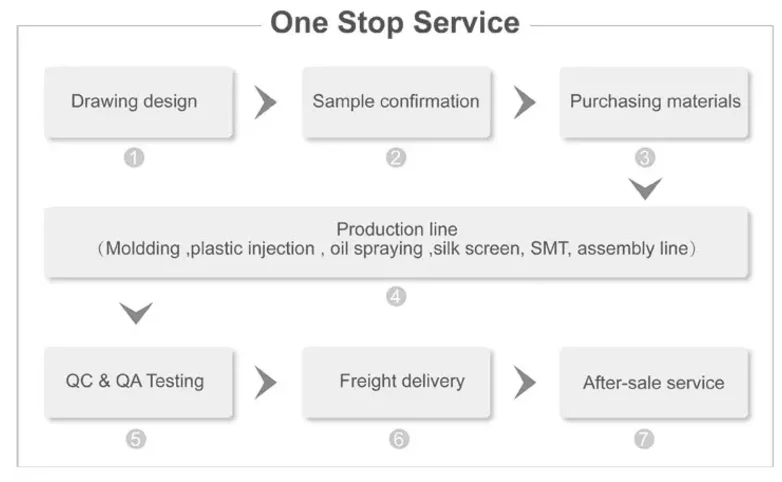Screen dimensions: 782x482
Task: Click the circled number 4 icon
Action: (x=397, y=296)
